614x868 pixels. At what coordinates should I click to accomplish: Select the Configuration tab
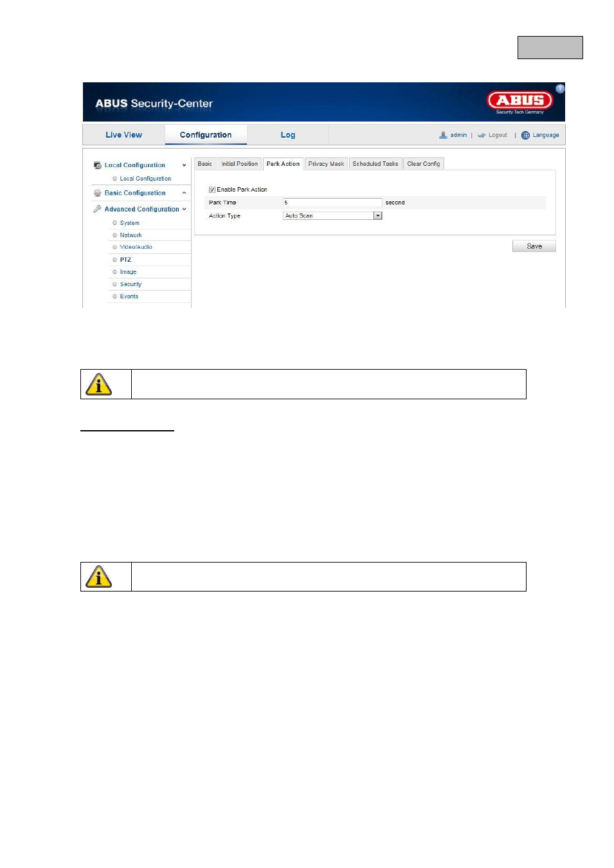click(206, 135)
